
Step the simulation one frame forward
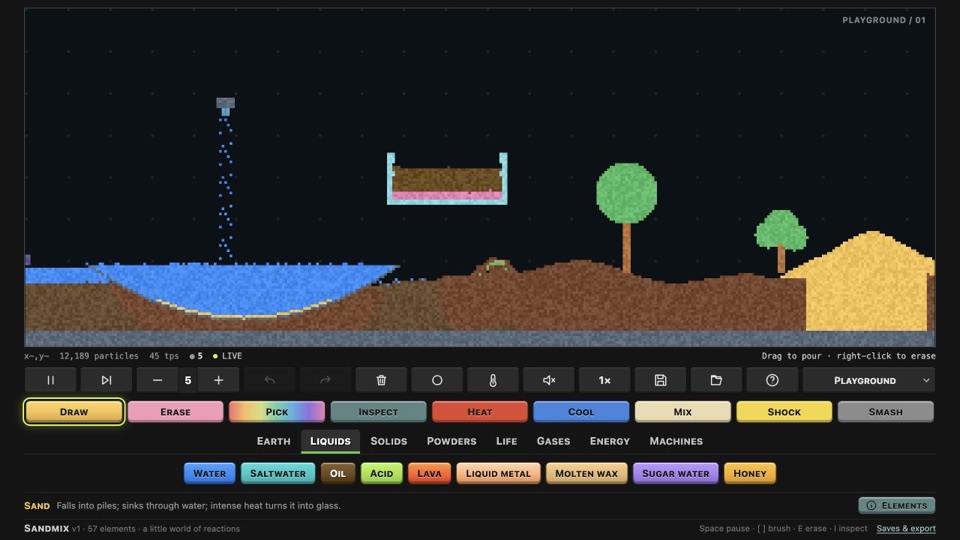pos(107,380)
